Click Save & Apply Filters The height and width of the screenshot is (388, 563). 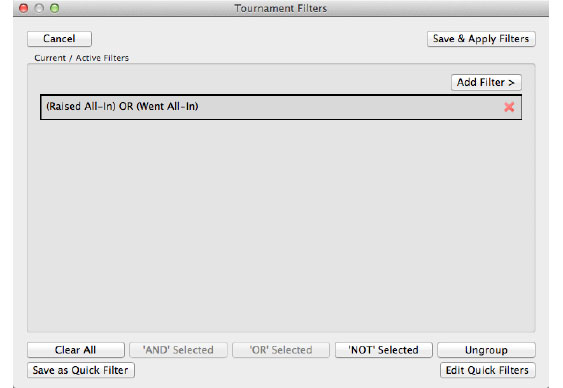(x=481, y=39)
